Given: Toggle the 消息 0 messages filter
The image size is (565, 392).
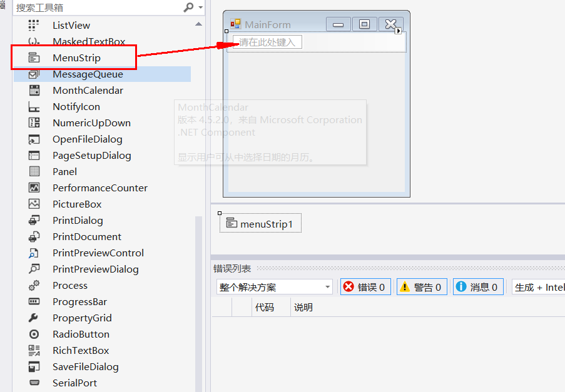Looking at the screenshot, I should pyautogui.click(x=477, y=286).
